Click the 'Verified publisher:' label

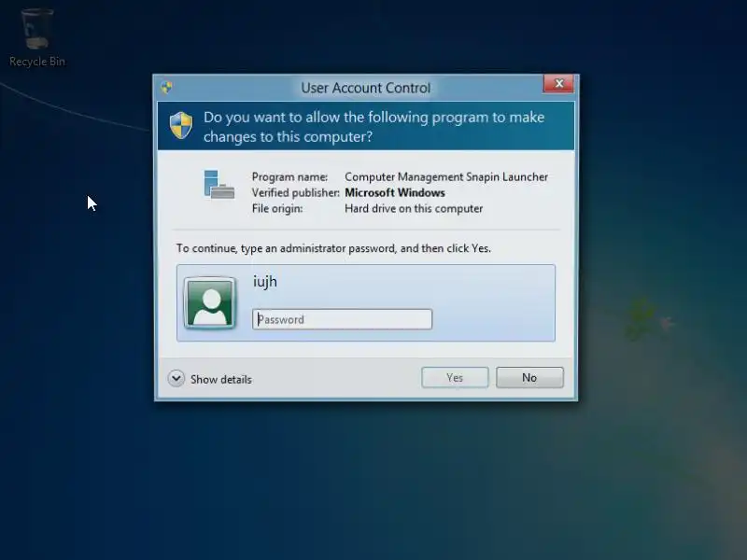coord(295,193)
